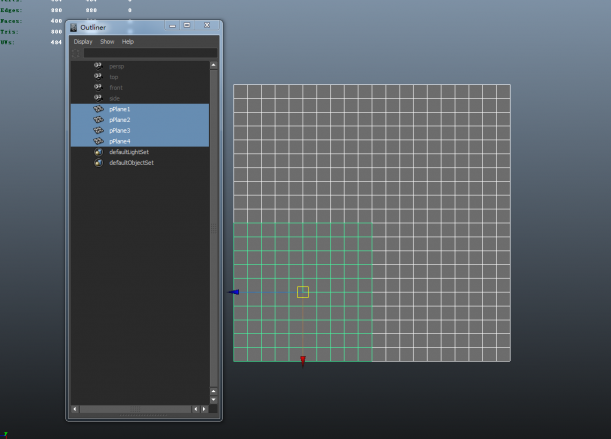Click the Outliner search text field
The width and height of the screenshot is (611, 439).
click(150, 53)
